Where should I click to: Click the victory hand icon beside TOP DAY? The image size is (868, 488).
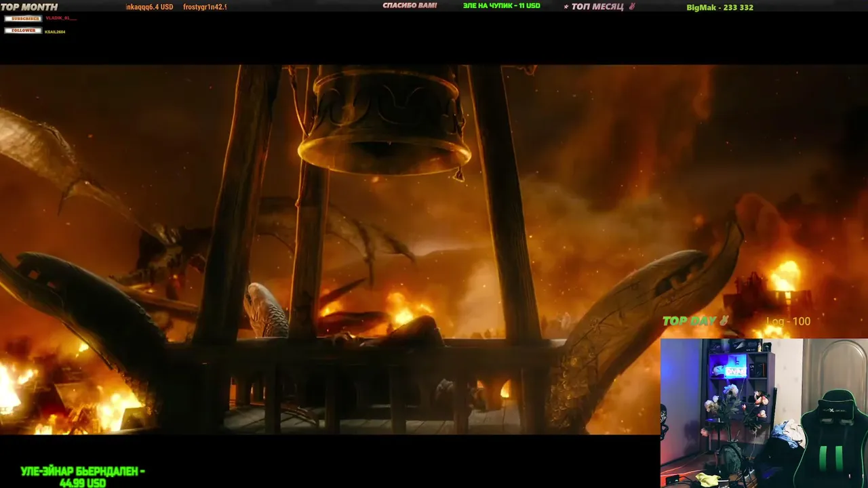(724, 321)
